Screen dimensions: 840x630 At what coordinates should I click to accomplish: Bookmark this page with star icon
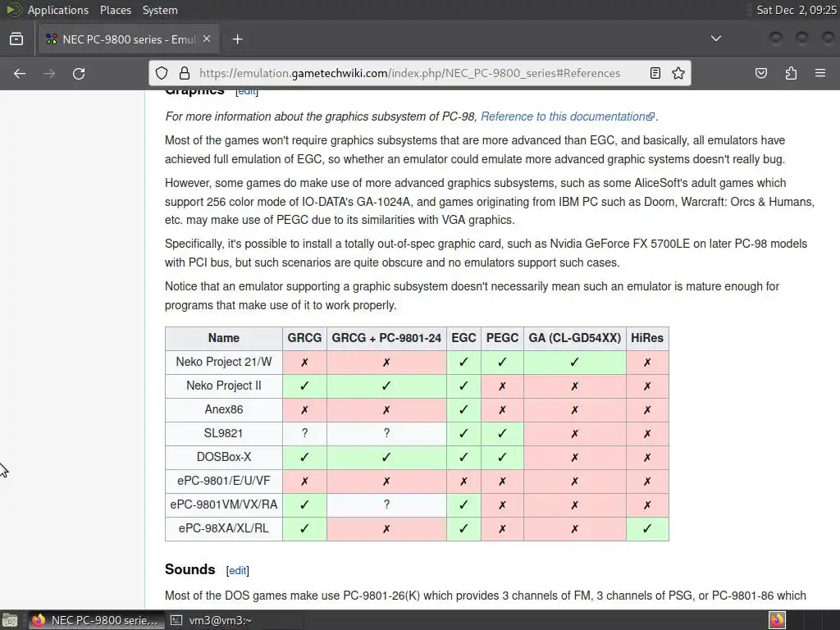[678, 73]
